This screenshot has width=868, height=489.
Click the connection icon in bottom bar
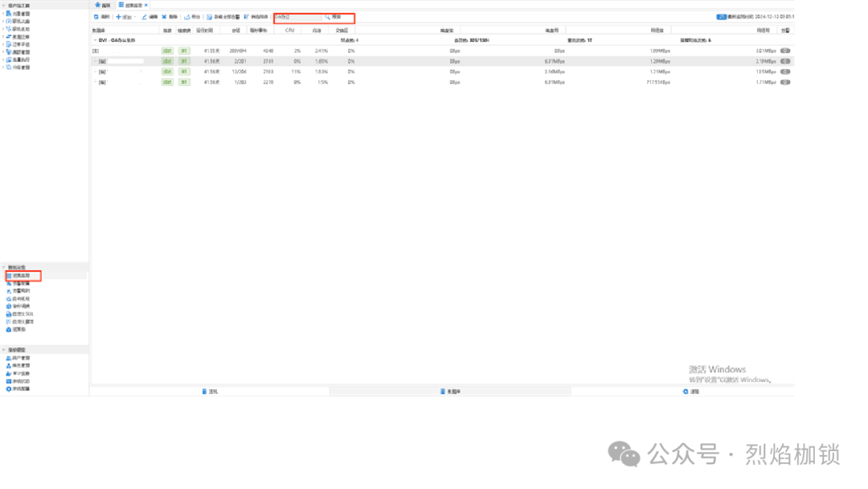686,392
